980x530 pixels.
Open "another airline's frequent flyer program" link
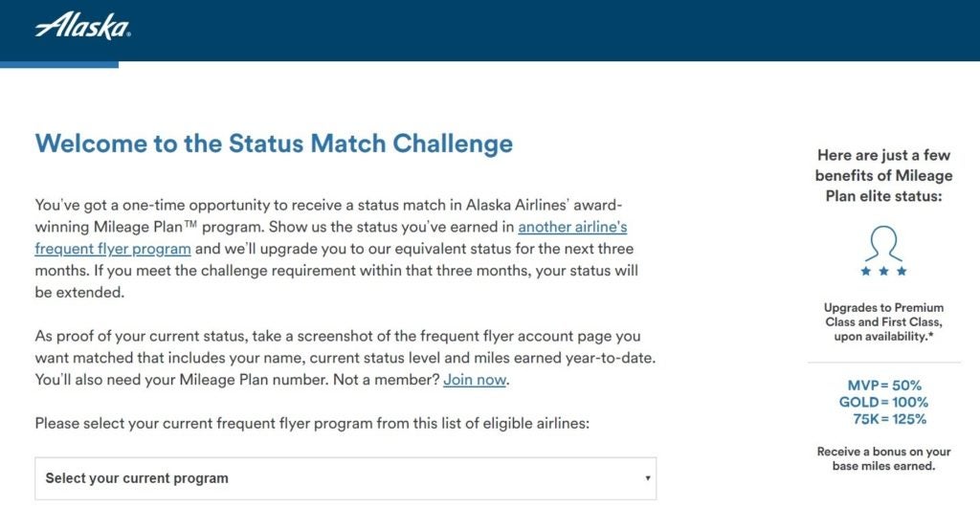click(572, 228)
